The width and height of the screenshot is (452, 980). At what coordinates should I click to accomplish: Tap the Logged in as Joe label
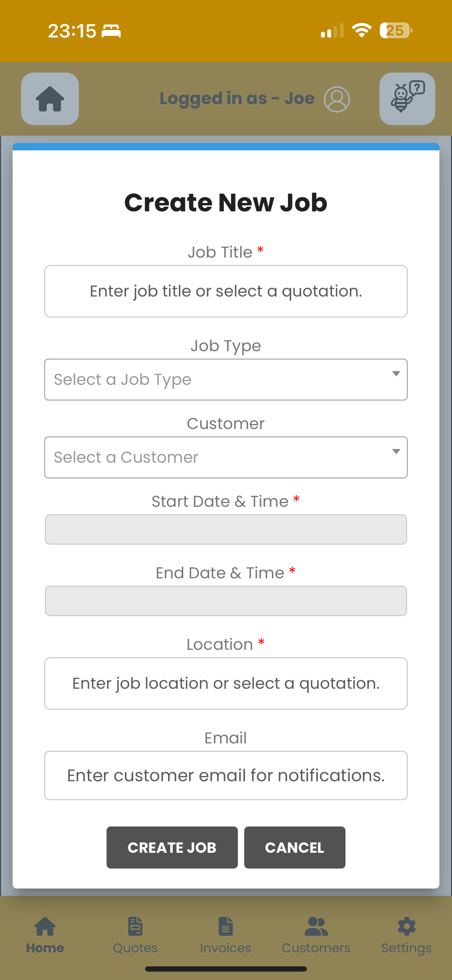pos(237,98)
